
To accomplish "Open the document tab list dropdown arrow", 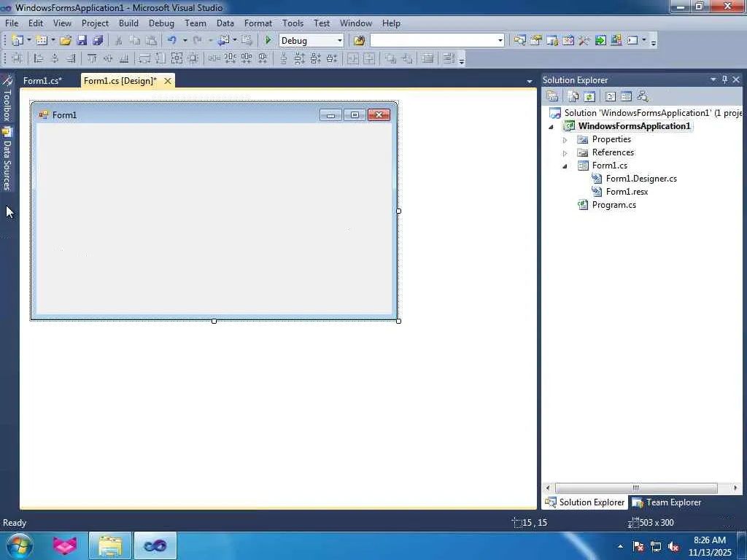I will pyautogui.click(x=530, y=82).
